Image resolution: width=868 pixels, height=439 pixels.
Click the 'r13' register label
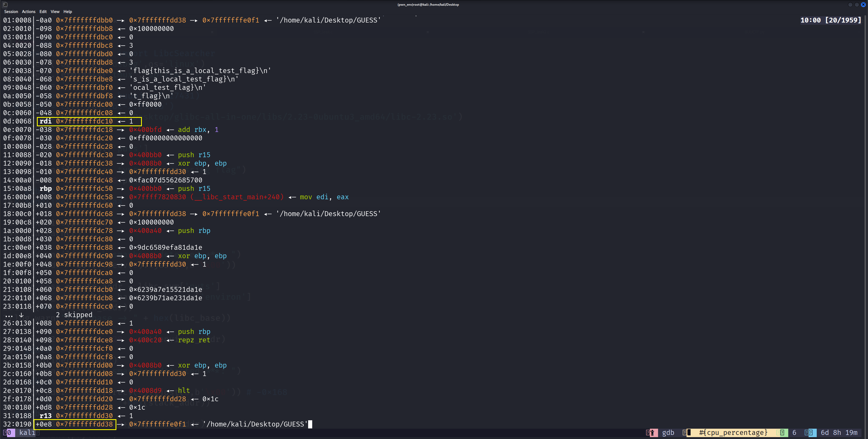click(46, 416)
